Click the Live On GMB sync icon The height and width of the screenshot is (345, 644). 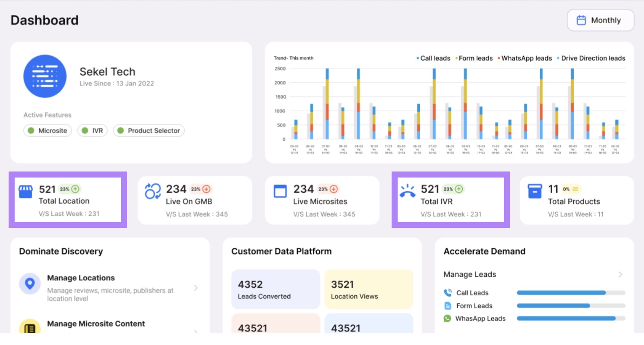tap(153, 191)
